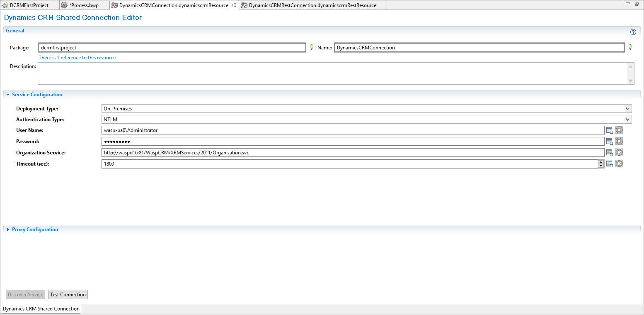The image size is (644, 315).
Task: Click the Timeout (sec) value field
Action: pyautogui.click(x=349, y=164)
